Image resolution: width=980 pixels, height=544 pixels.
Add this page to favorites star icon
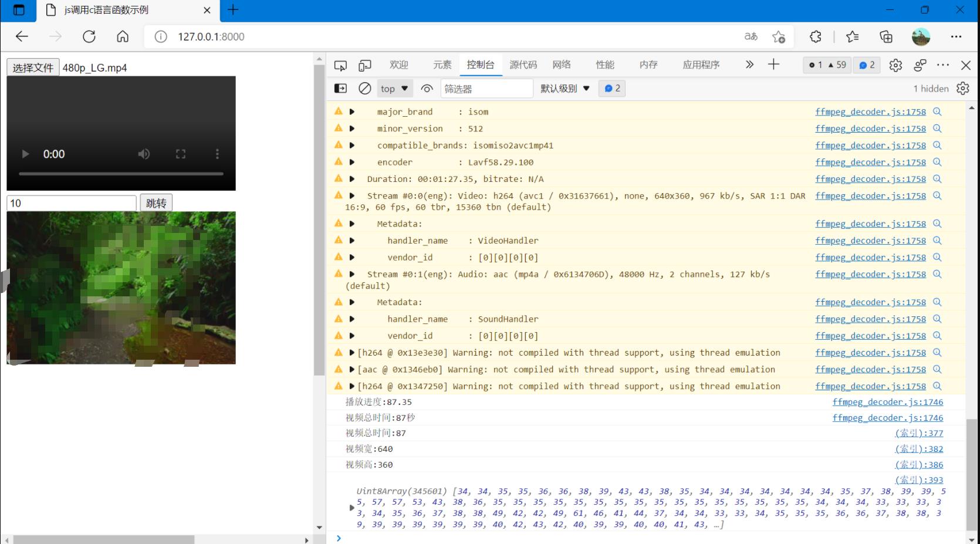tap(779, 36)
